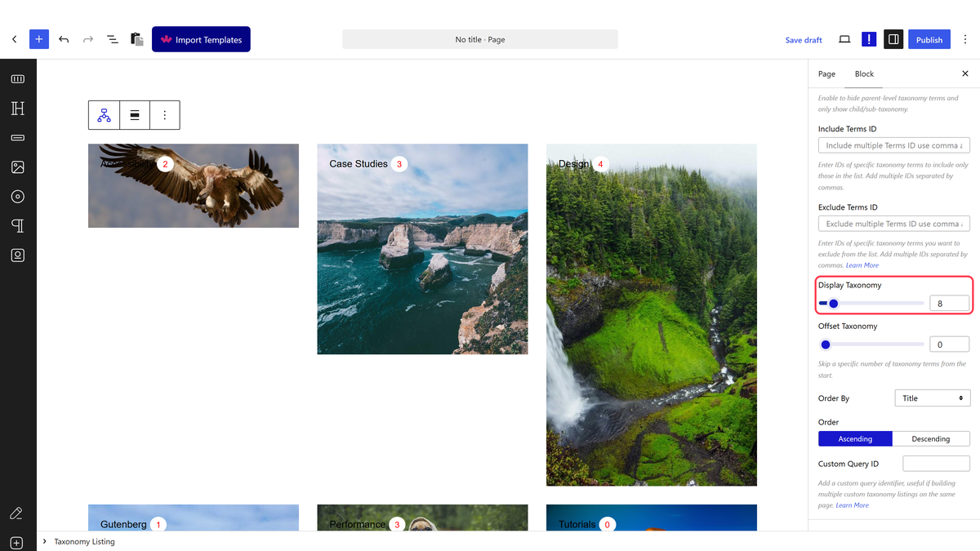Set order to Ascending
Image resolution: width=980 pixels, height=551 pixels.
click(x=855, y=438)
